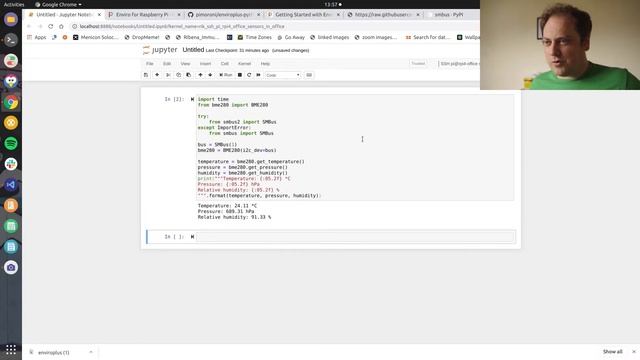Open the Help menu in Jupyter
Viewport: 640px width, 360px height.
tap(265, 64)
